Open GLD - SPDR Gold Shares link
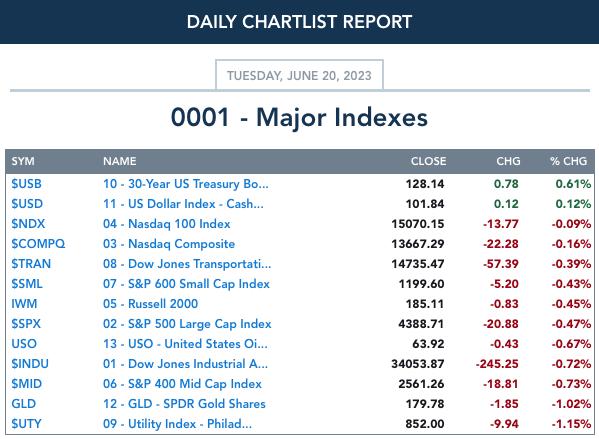Screen dimensions: 599x439 184,403
